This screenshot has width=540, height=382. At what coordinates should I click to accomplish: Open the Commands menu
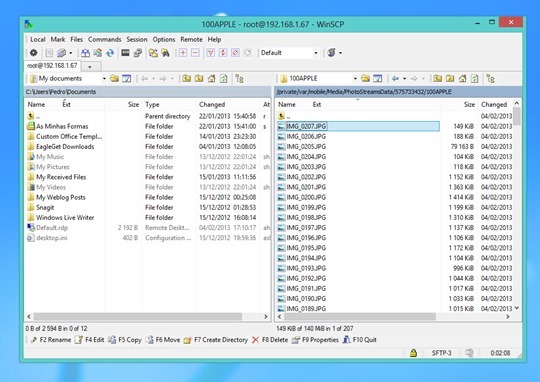tap(104, 39)
